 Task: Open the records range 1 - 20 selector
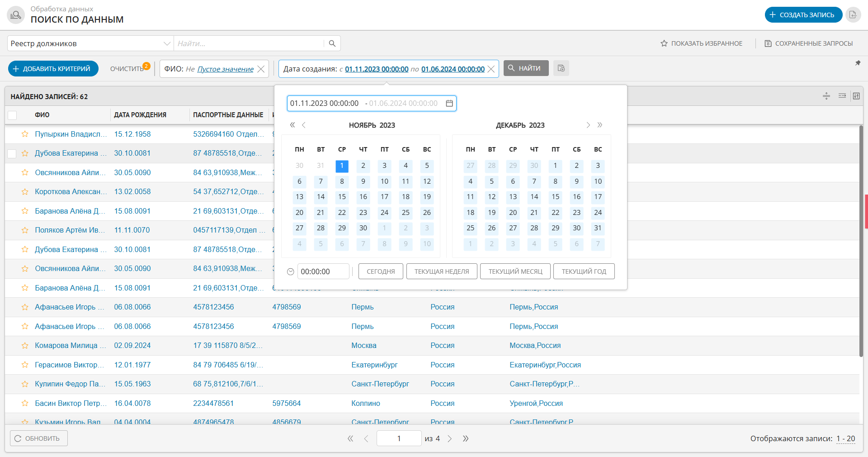tap(845, 438)
